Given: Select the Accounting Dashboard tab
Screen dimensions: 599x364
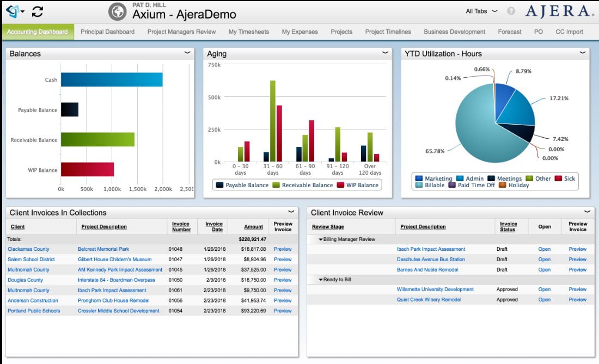Looking at the screenshot, I should click(x=38, y=32).
